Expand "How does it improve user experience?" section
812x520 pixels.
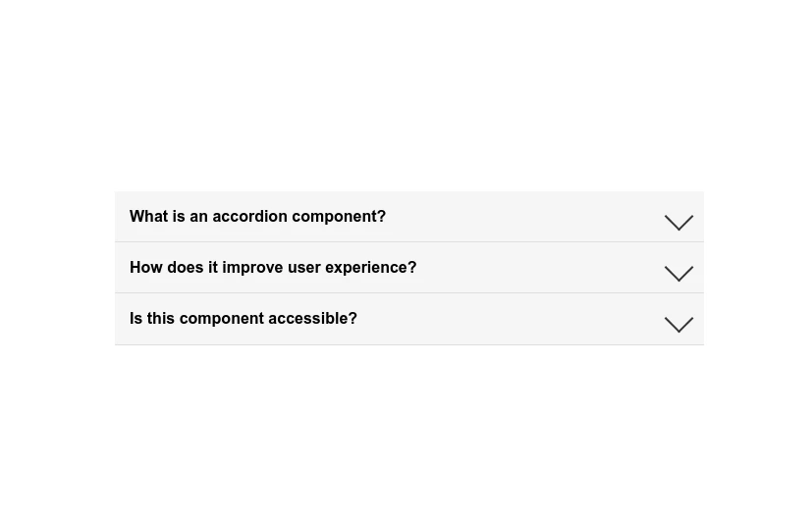click(408, 268)
